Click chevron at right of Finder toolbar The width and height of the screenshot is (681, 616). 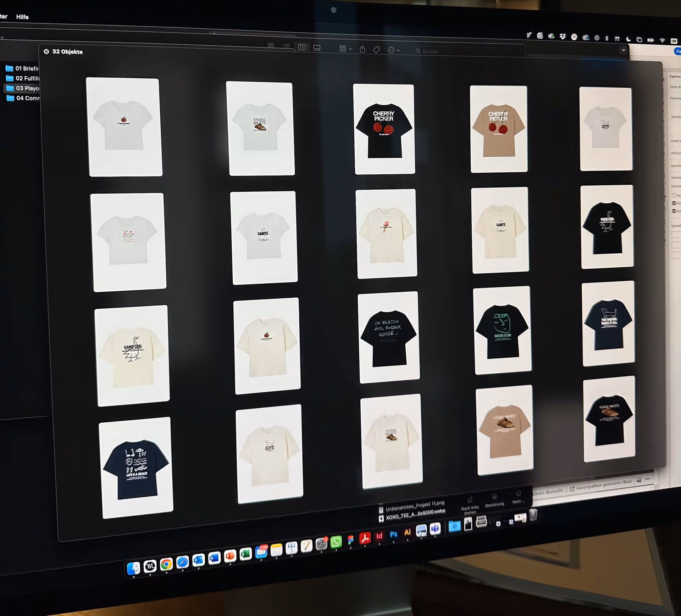tap(623, 50)
